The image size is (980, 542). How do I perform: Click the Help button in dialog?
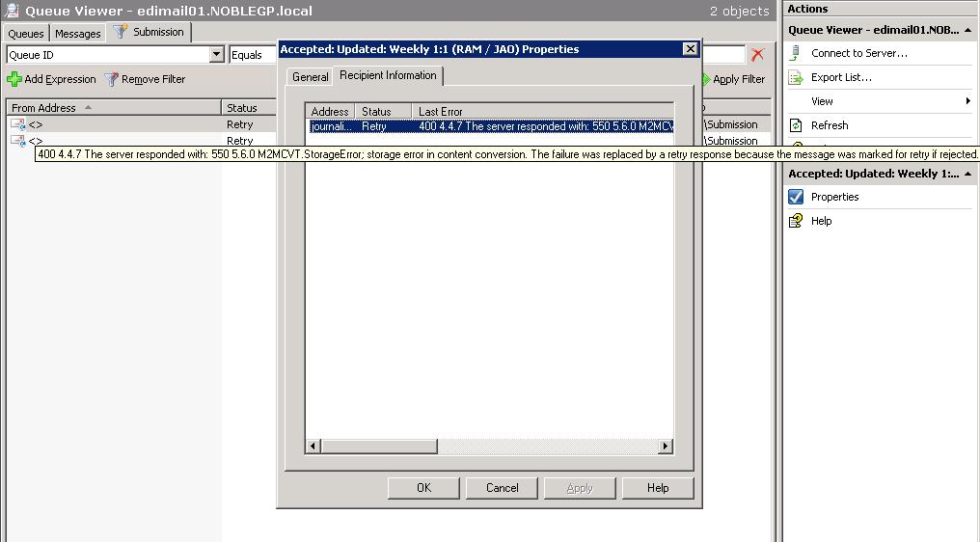(x=658, y=488)
